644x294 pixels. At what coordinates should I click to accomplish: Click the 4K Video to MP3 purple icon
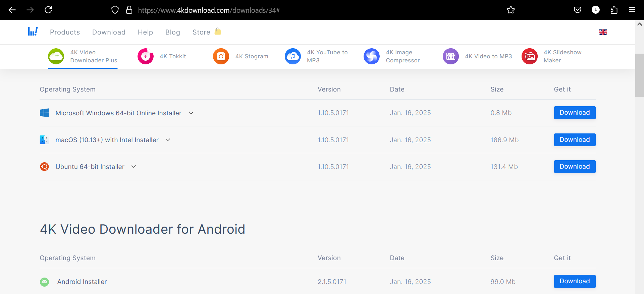click(451, 56)
